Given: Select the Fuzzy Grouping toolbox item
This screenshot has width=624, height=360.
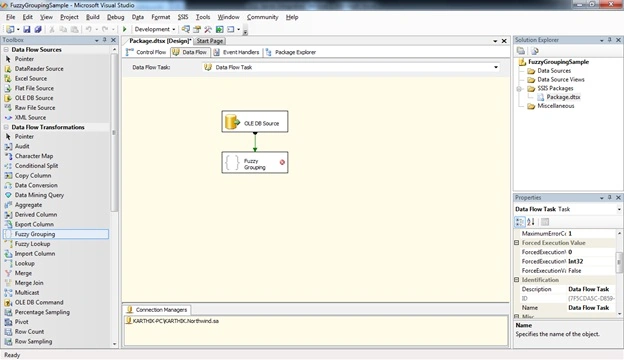Looking at the screenshot, I should point(56,234).
